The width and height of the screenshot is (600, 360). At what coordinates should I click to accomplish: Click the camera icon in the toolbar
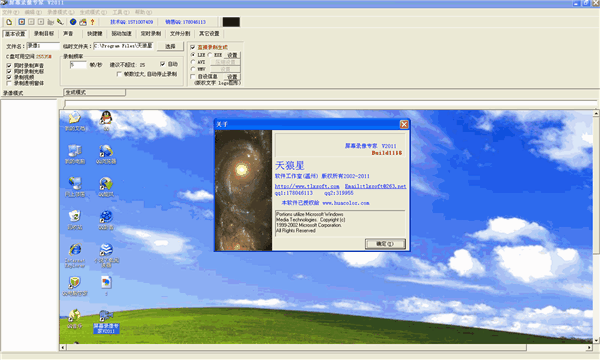(50, 22)
